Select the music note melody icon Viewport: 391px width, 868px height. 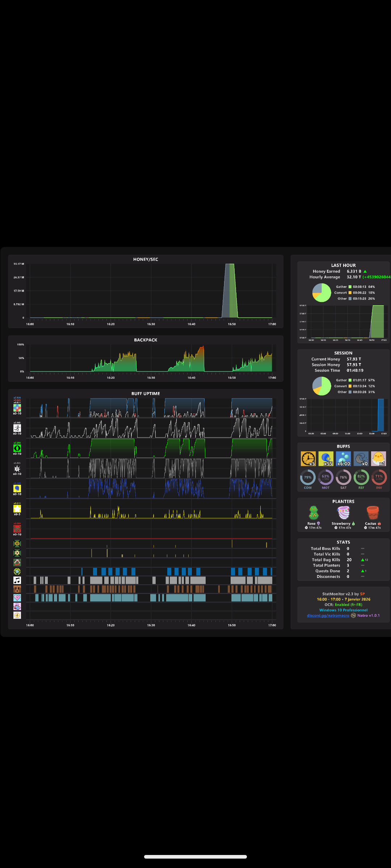tap(17, 580)
